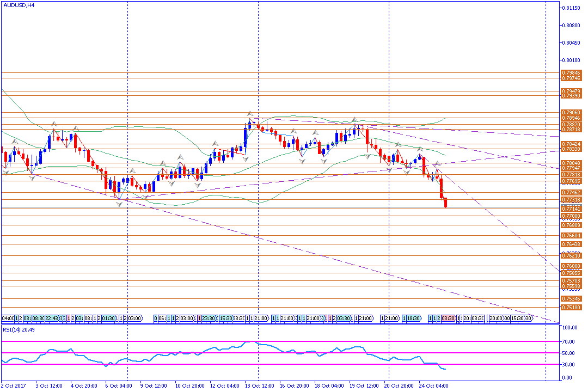
Task: Click the 0.75345 price tag
Action: pyautogui.click(x=571, y=299)
